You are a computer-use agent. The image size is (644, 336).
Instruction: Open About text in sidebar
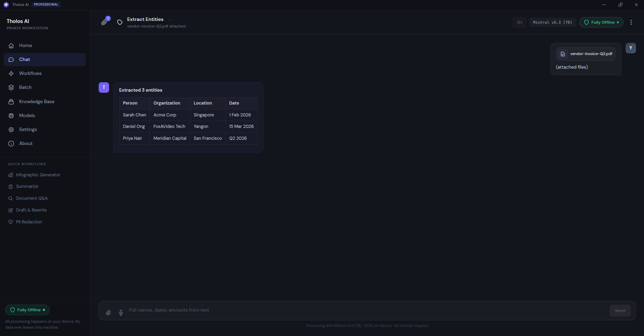coord(26,144)
